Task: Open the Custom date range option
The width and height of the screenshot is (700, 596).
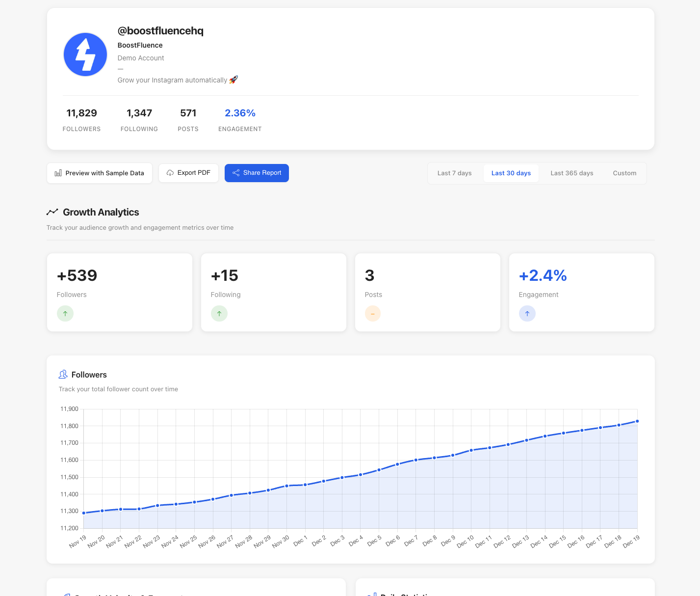Action: (x=624, y=173)
